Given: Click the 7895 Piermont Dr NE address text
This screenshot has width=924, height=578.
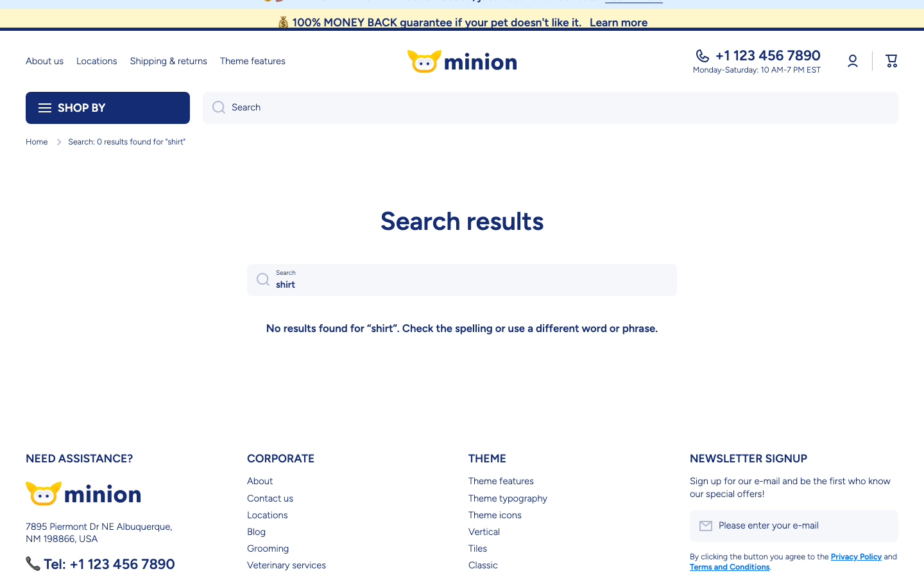Looking at the screenshot, I should (99, 532).
